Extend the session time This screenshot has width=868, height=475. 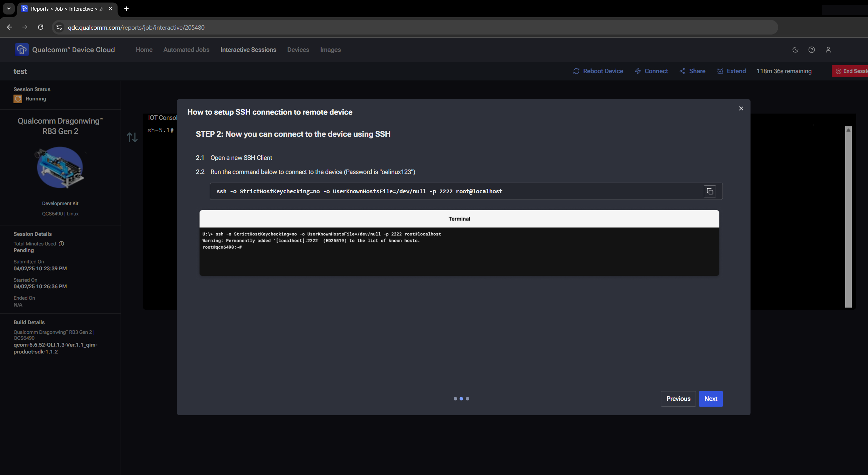732,71
